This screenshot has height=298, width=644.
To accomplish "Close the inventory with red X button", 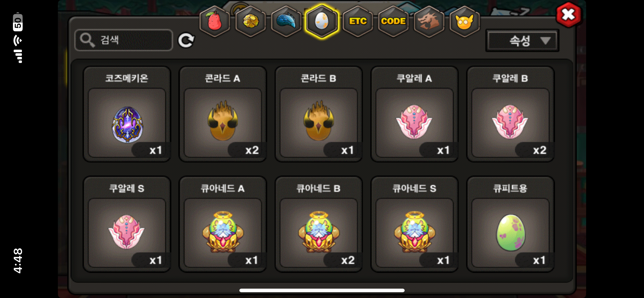I will (x=569, y=15).
